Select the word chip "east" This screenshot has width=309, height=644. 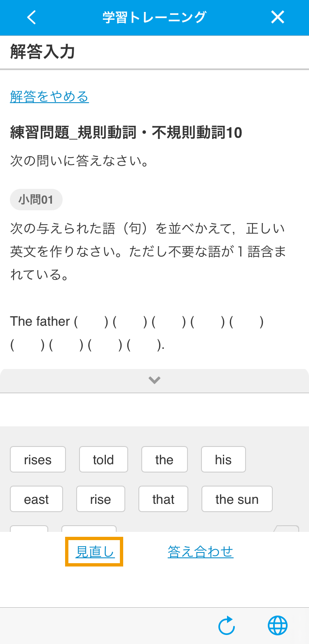pyautogui.click(x=36, y=499)
